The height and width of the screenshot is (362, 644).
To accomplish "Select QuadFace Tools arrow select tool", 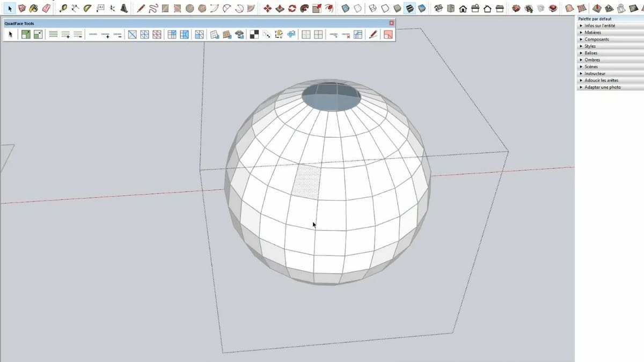I will (10, 34).
